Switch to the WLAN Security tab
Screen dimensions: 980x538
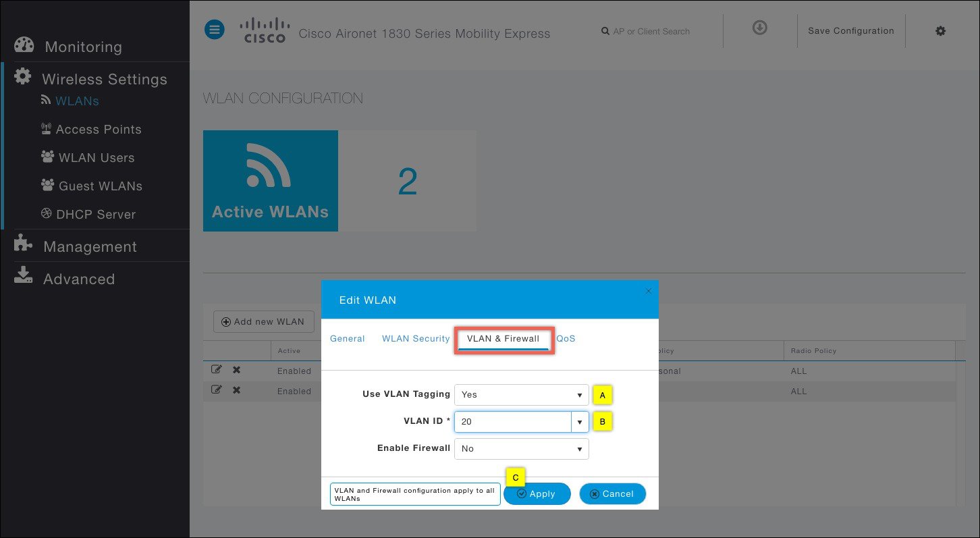(415, 338)
